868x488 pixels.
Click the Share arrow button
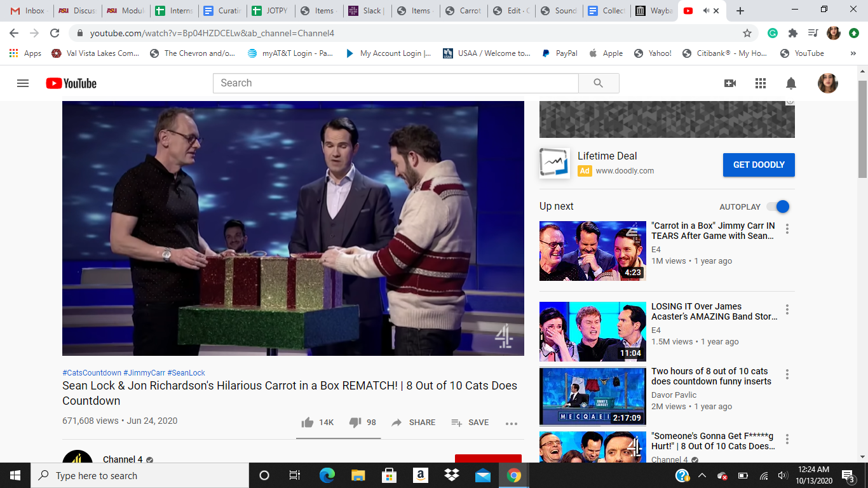point(397,423)
